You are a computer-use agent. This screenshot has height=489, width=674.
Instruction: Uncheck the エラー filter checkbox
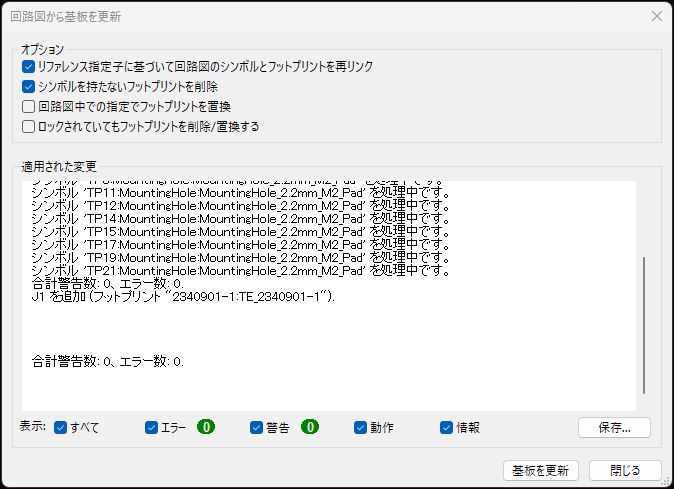tap(152, 427)
